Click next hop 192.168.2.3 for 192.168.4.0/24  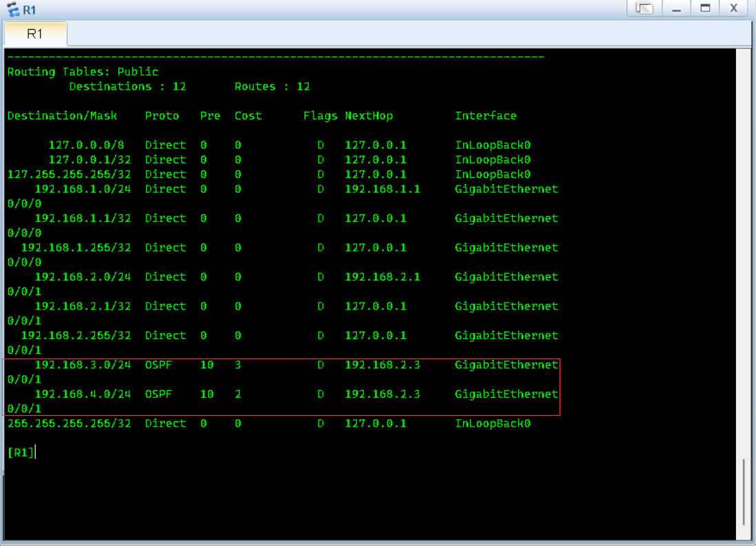(382, 394)
